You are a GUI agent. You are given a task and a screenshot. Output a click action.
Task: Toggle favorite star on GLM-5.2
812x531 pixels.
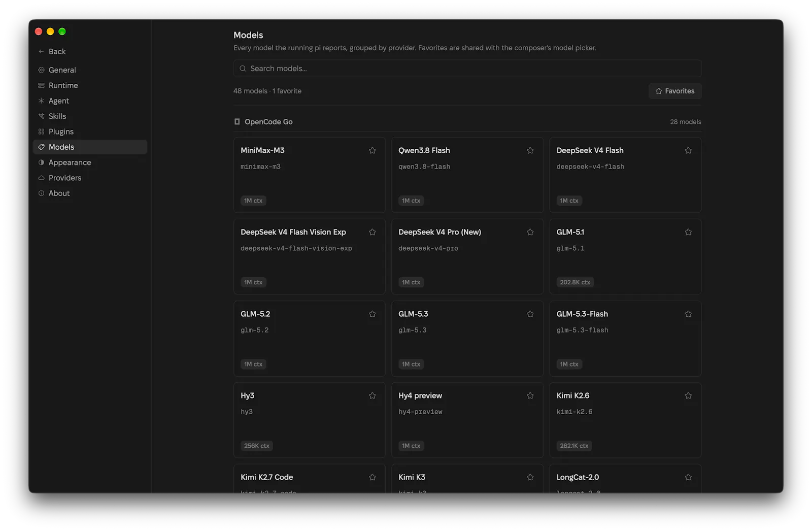coord(372,314)
